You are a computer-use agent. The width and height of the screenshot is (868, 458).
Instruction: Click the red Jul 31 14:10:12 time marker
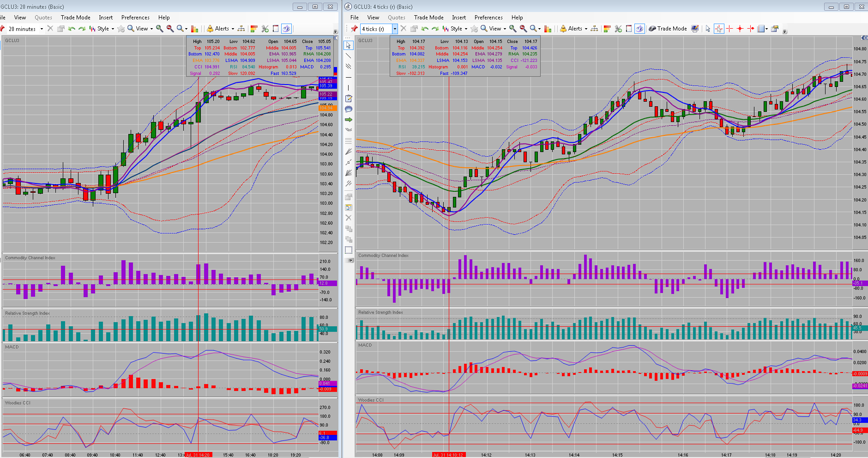coord(449,455)
